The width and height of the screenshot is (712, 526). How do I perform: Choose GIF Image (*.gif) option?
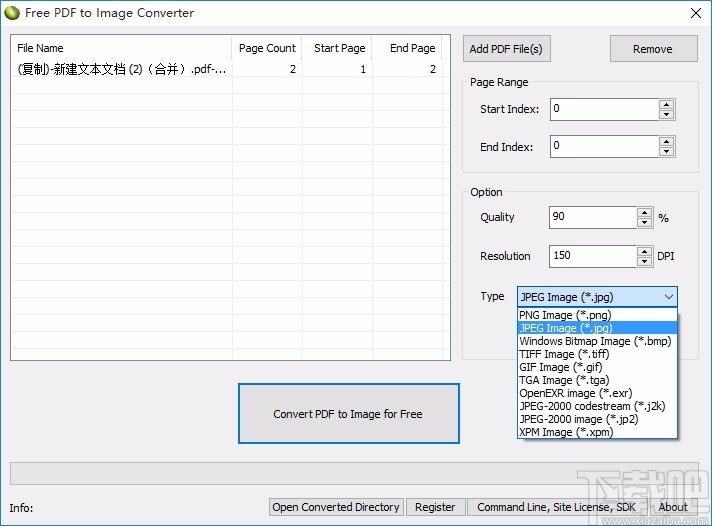coord(597,367)
